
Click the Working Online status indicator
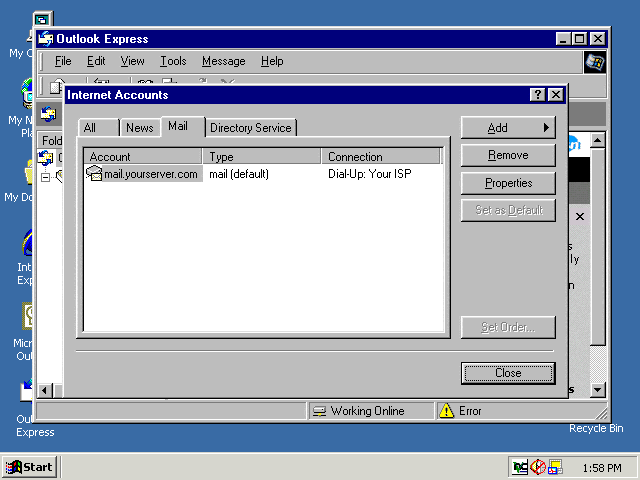370,411
